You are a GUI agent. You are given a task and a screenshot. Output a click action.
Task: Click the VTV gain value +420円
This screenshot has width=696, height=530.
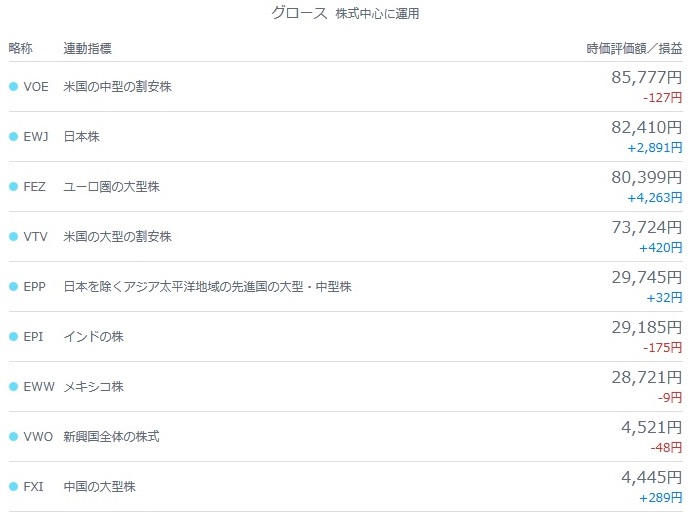point(660,248)
